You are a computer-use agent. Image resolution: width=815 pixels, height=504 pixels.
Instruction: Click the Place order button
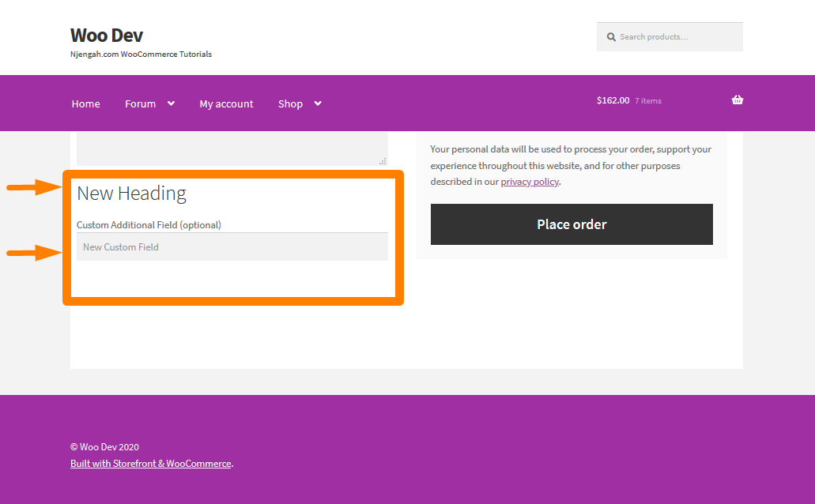pos(572,224)
